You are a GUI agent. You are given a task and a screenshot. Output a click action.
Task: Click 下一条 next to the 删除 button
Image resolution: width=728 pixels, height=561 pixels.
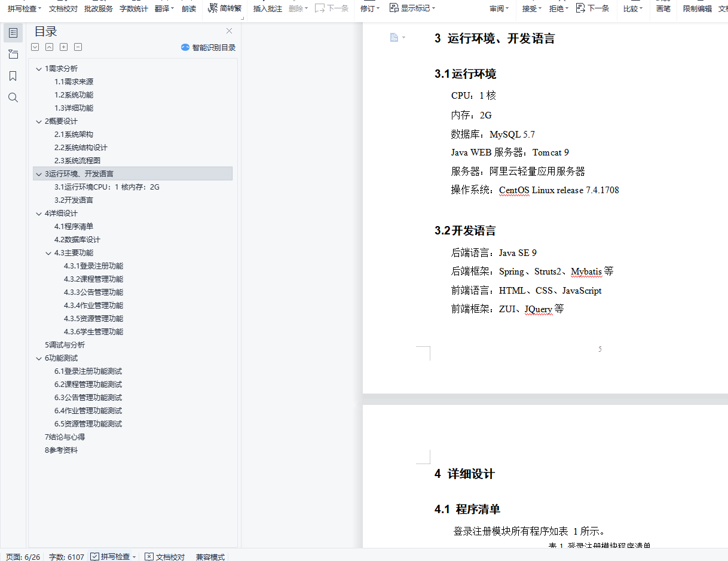click(x=332, y=8)
